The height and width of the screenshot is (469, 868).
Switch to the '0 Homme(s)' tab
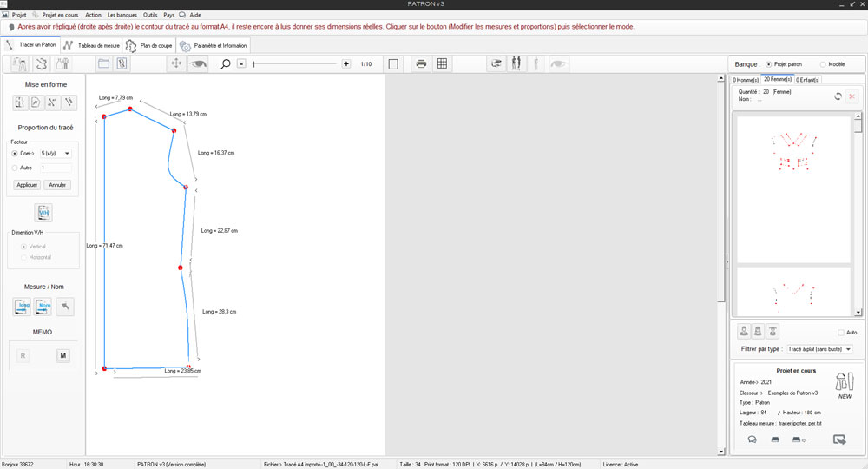coord(746,80)
